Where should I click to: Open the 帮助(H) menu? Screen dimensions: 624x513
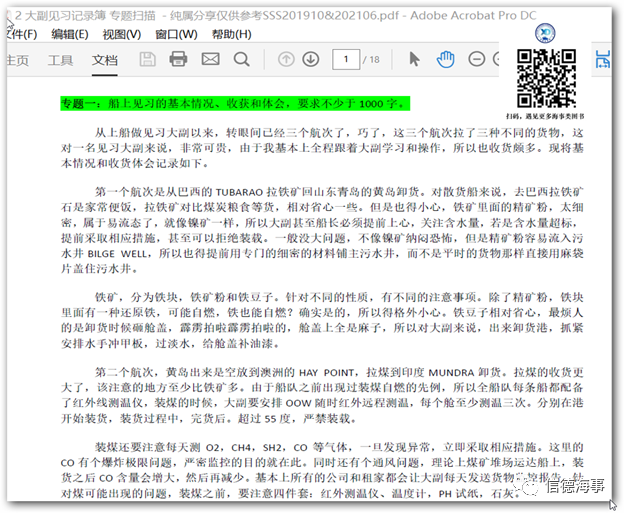point(232,34)
